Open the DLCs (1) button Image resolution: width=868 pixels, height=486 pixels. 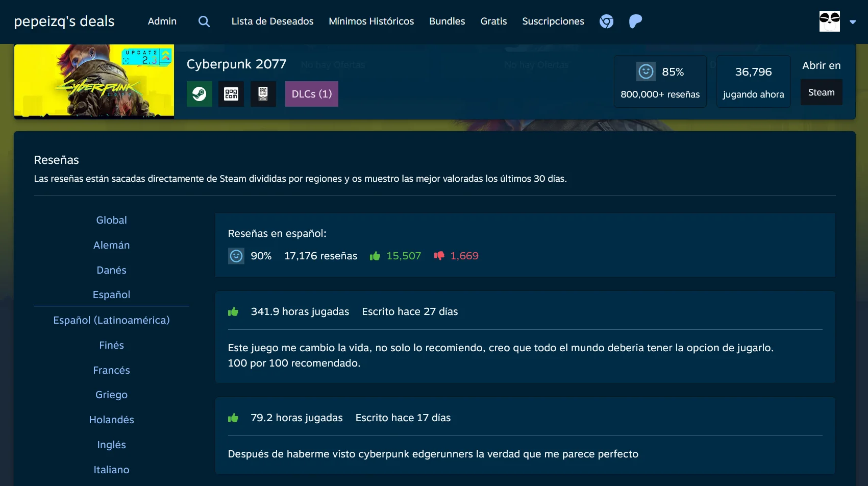click(312, 94)
